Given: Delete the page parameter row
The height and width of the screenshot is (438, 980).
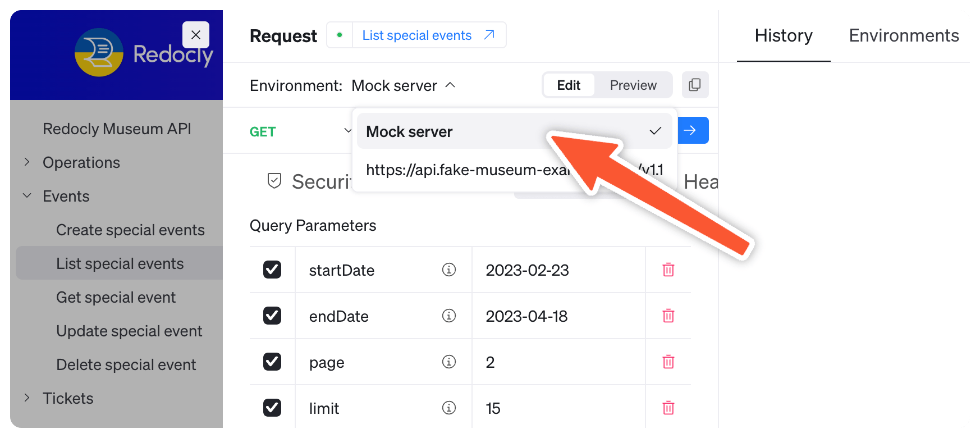Looking at the screenshot, I should (668, 362).
